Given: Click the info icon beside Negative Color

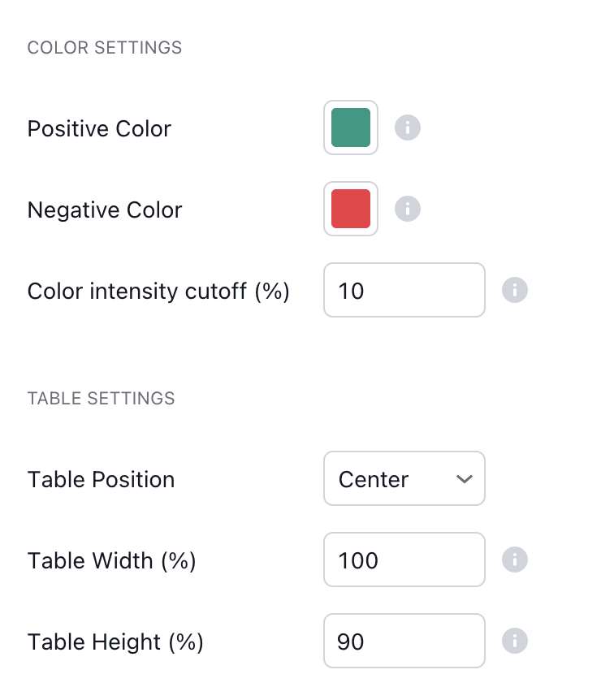Looking at the screenshot, I should point(408,209).
